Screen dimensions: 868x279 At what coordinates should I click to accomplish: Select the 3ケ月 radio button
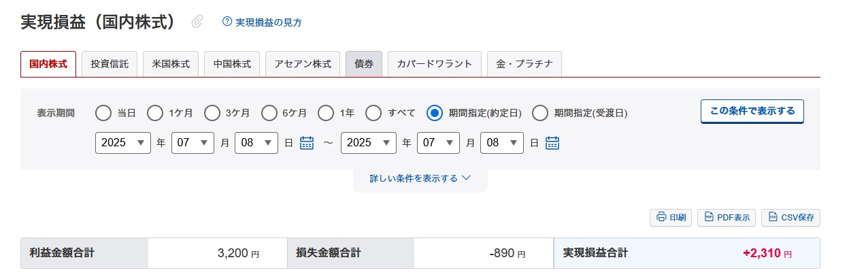click(x=212, y=112)
